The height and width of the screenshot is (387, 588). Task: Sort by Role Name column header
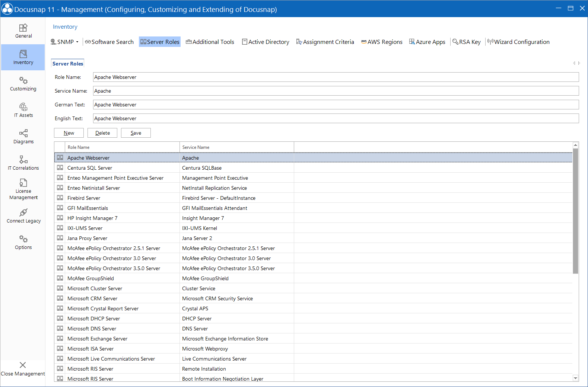[x=122, y=147]
